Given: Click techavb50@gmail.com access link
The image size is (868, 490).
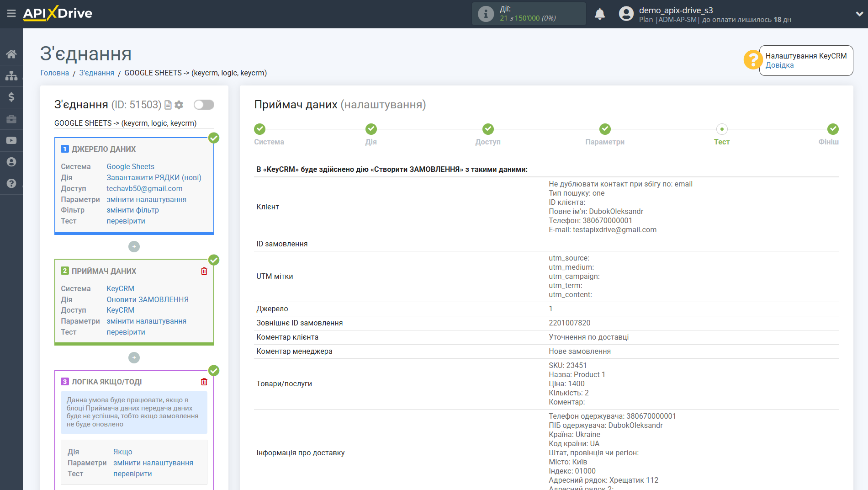Looking at the screenshot, I should 144,188.
